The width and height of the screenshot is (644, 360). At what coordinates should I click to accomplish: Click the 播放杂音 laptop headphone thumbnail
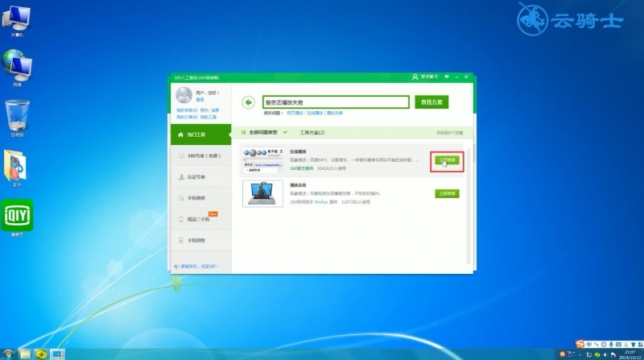pos(263,193)
